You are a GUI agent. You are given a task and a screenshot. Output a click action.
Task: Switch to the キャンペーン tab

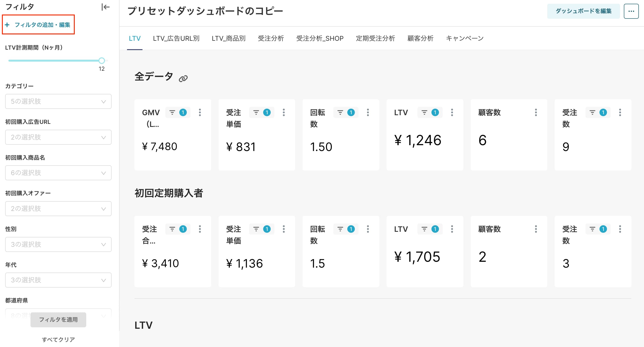click(x=465, y=38)
